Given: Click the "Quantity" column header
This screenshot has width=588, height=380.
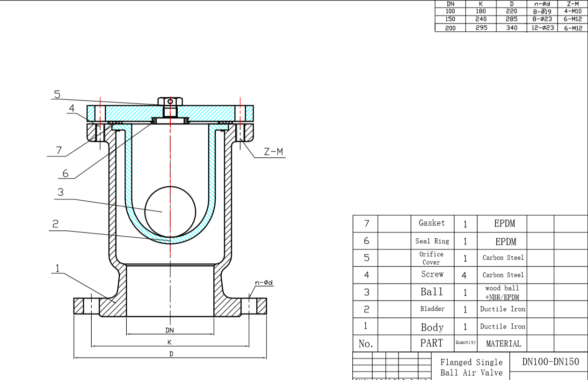Looking at the screenshot, I should (x=465, y=343).
